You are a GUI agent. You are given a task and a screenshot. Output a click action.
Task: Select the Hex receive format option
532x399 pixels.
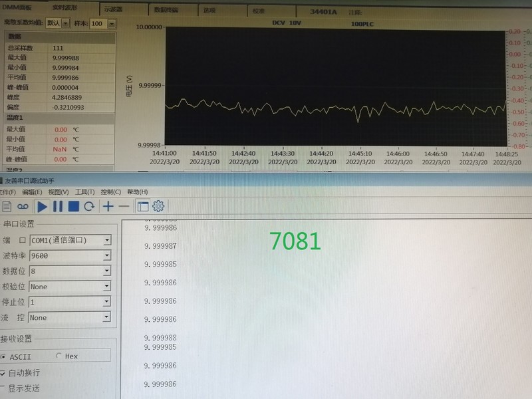pyautogui.click(x=59, y=356)
